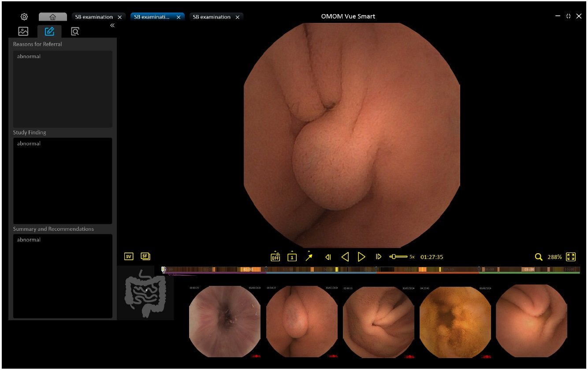Toggle the SV view mode
Viewport: 588px width, 370px height.
(129, 256)
